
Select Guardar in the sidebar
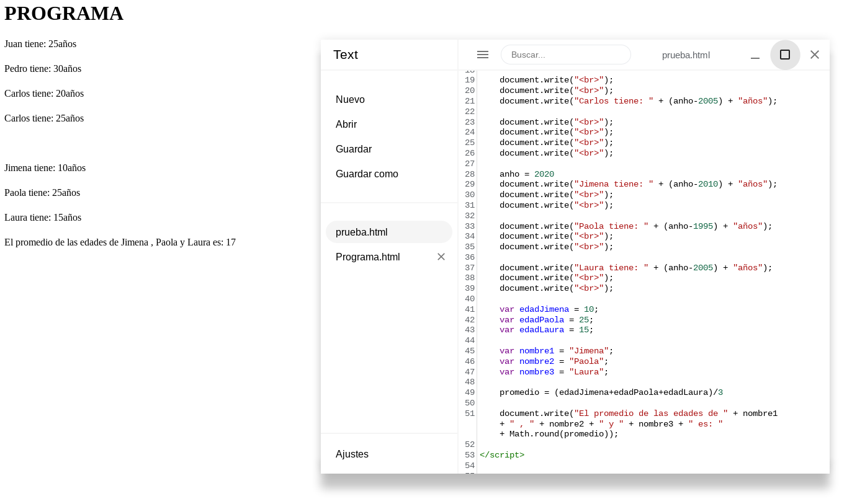pyautogui.click(x=354, y=149)
